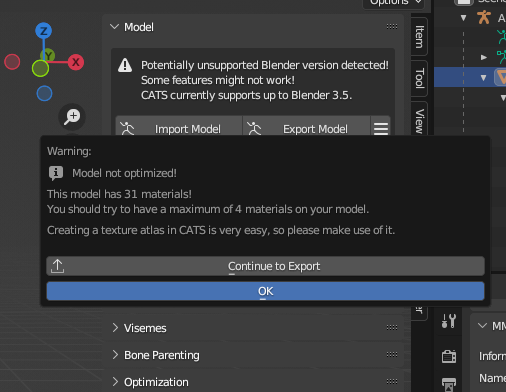Viewport: 506px width, 392px height.
Task: Collapse the Model panel
Action: 114,27
